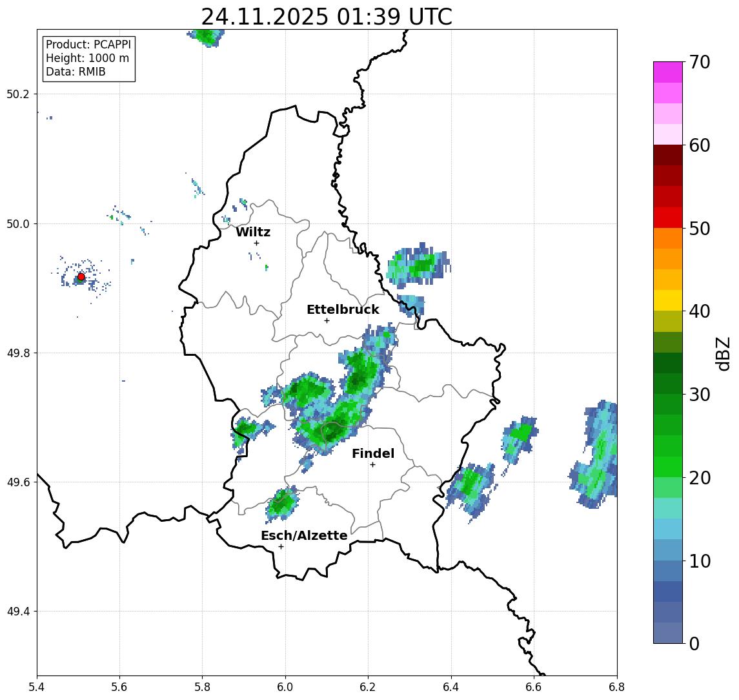This screenshot has height=700, width=739.
Task: Click the plus marker below Findel
Action: 372,465
